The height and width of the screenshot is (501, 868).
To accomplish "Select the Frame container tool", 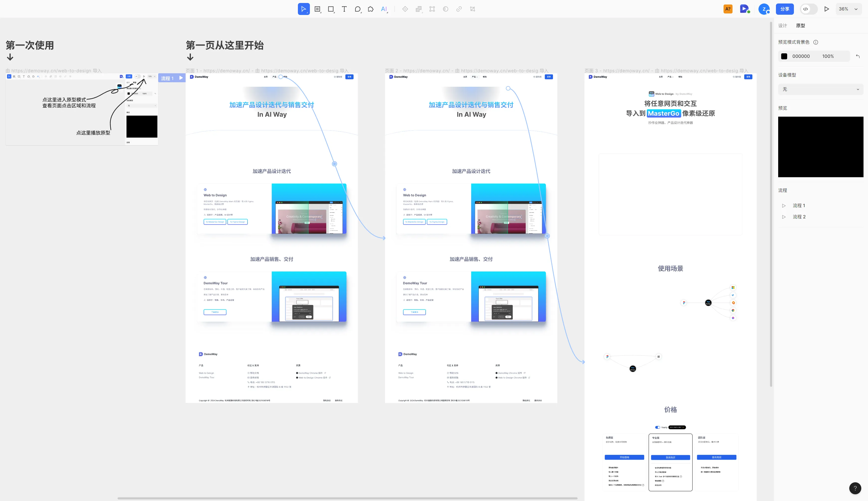I will coord(317,9).
